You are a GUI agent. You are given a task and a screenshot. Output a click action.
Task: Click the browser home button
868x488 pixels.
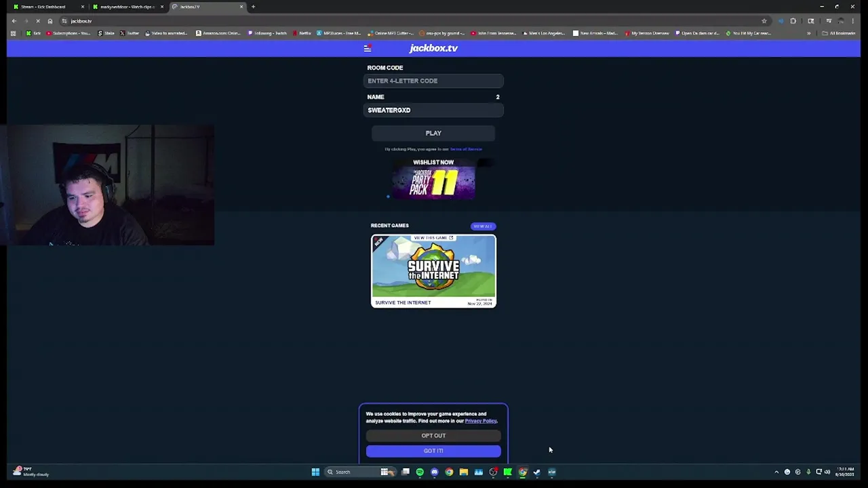[x=50, y=21]
